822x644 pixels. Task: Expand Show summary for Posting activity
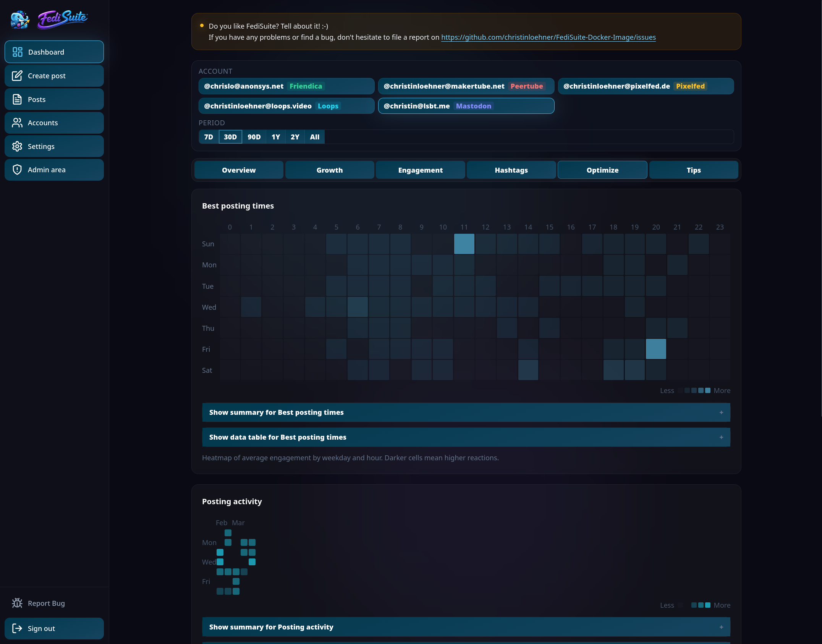(x=466, y=627)
